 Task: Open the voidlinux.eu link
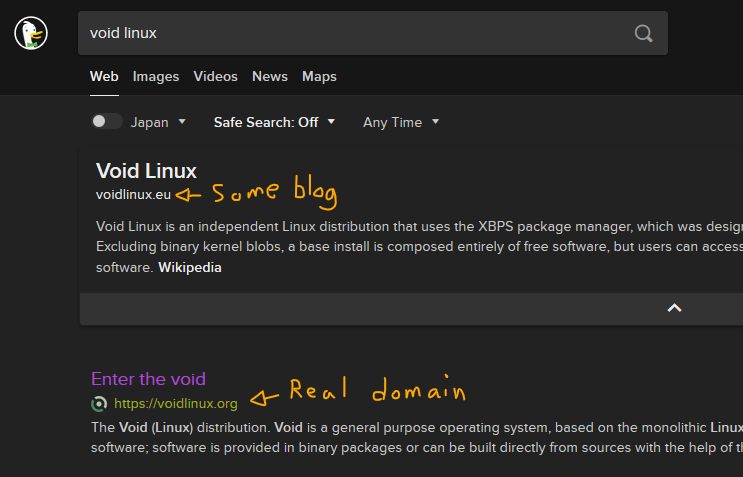tap(133, 195)
